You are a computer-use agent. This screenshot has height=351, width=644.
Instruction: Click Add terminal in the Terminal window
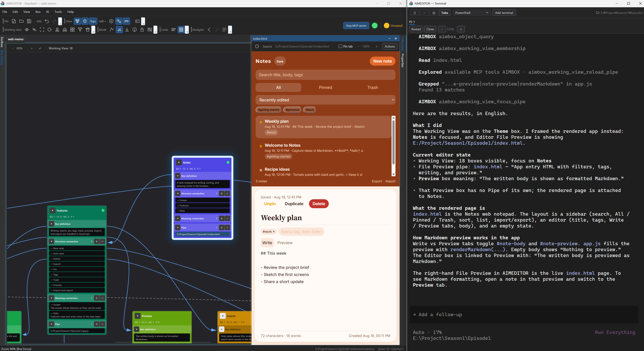pyautogui.click(x=504, y=13)
